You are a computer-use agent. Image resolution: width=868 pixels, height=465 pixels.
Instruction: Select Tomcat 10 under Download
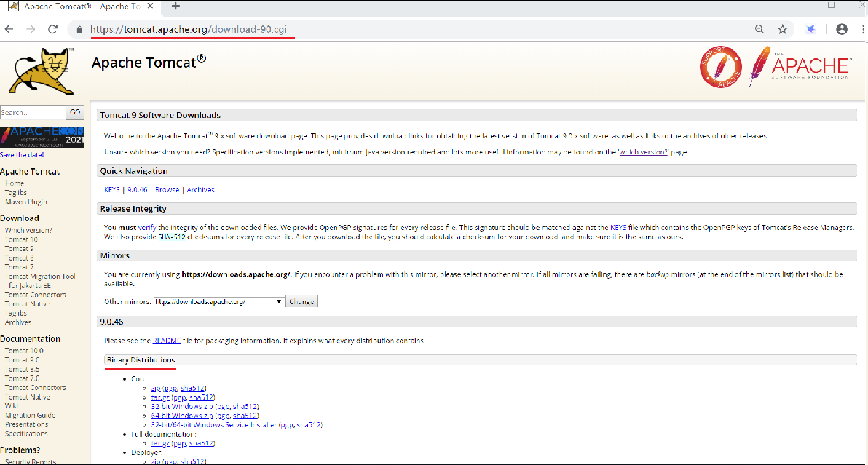tap(21, 239)
